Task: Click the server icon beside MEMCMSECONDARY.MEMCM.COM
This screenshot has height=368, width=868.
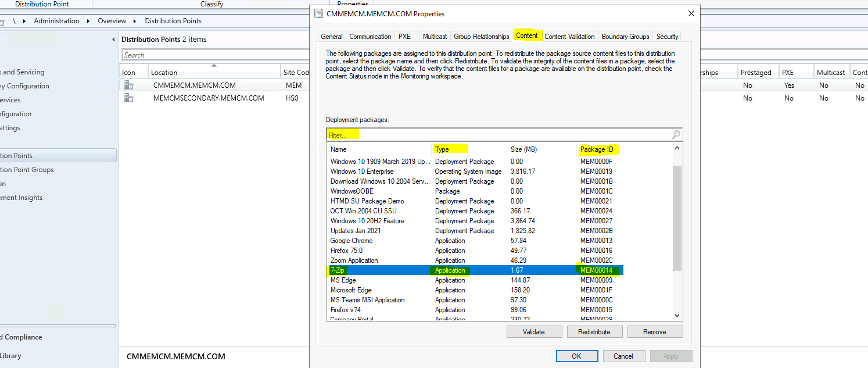Action: point(128,98)
